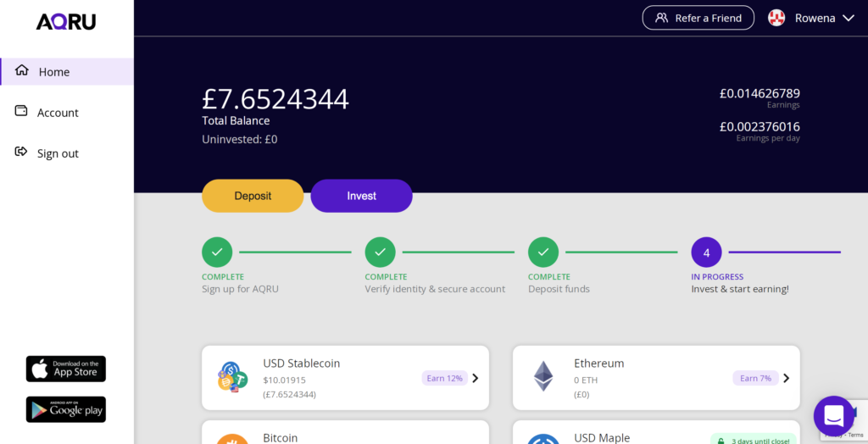
Task: Click the yellow Deposit button
Action: [253, 196]
